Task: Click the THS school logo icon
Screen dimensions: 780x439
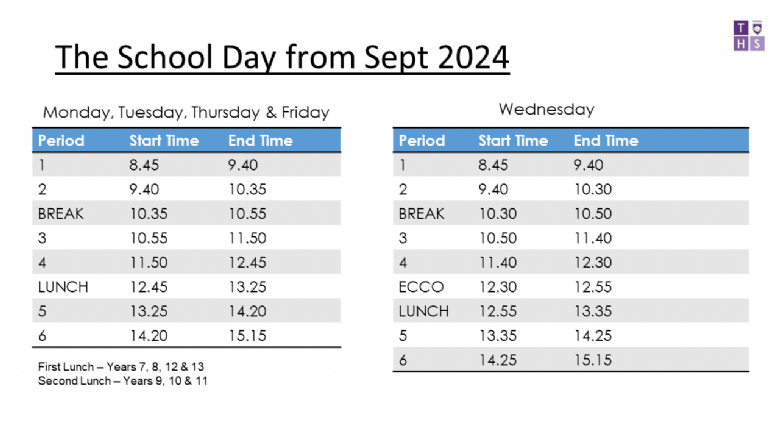Action: (x=749, y=35)
